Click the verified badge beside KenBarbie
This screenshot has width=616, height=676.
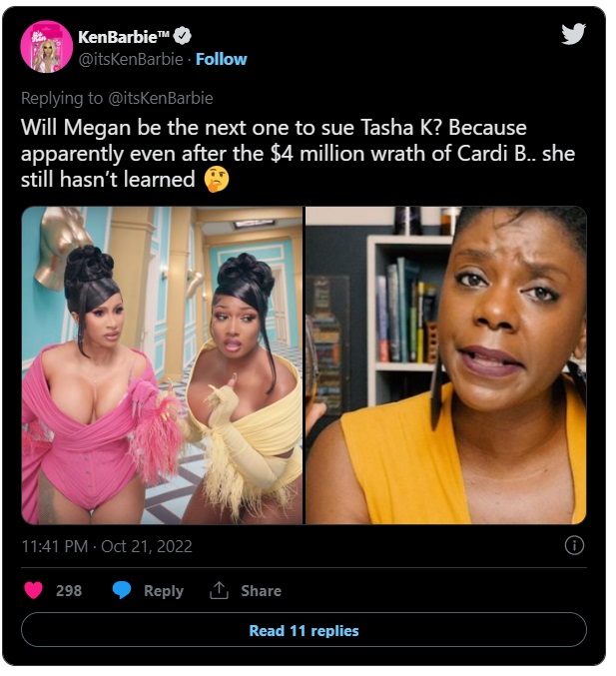click(182, 37)
